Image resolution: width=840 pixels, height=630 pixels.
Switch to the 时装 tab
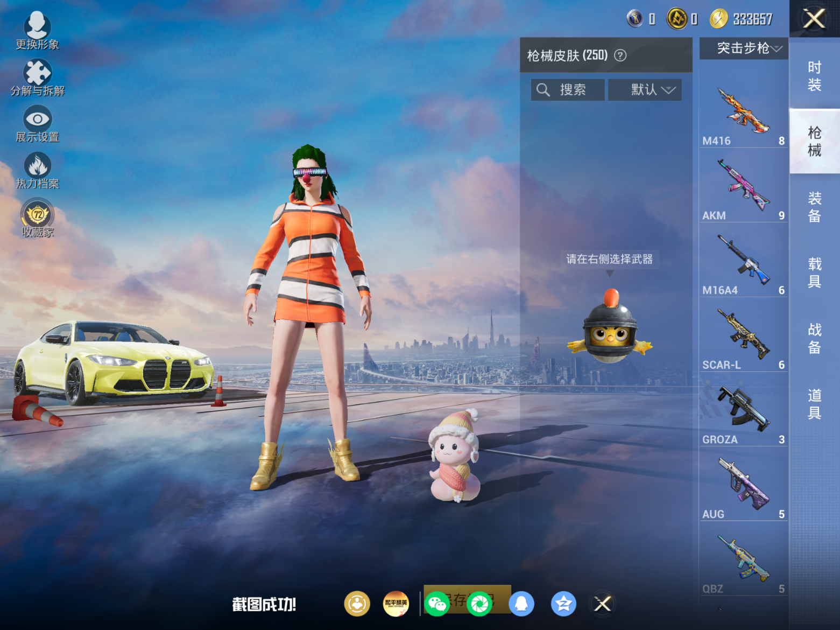click(814, 76)
